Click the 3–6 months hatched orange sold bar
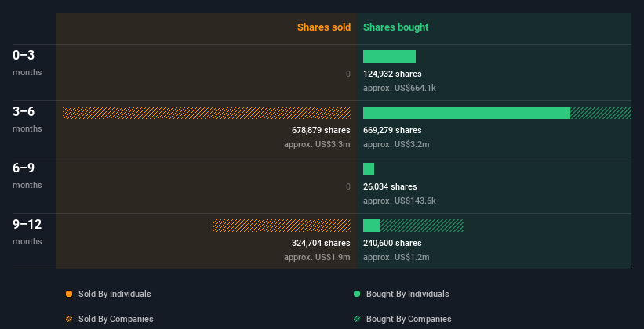This screenshot has width=644, height=329. tap(206, 113)
